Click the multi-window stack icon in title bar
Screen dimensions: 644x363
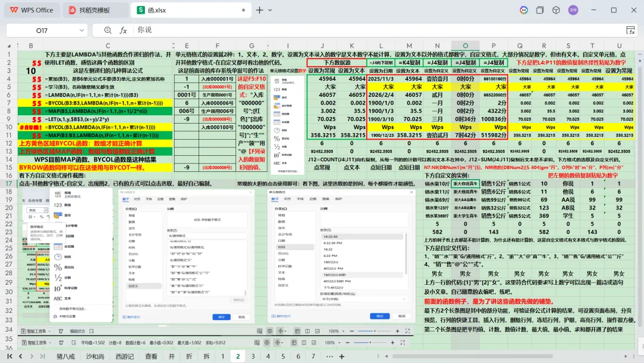[x=540, y=10]
